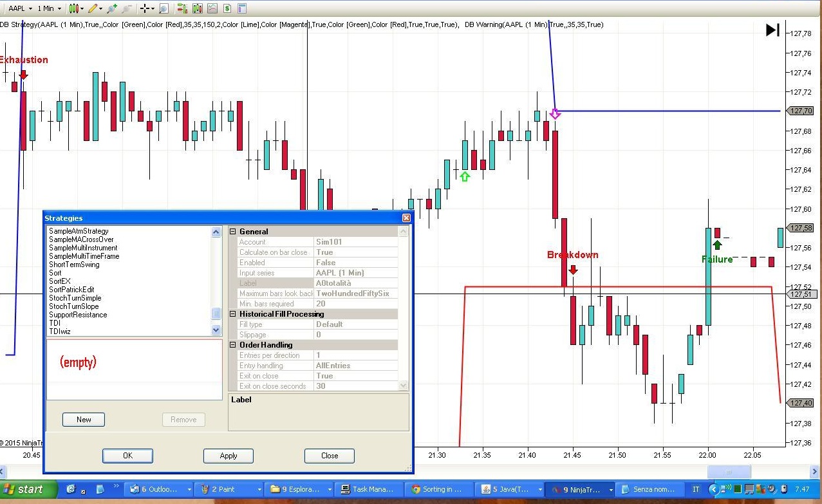The image size is (822, 504).
Task: Open the chart trader icon
Action: 182,8
